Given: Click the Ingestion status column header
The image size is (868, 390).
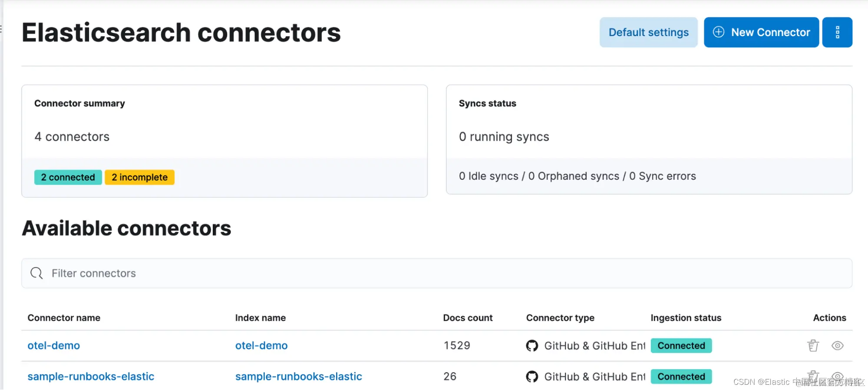Looking at the screenshot, I should [686, 318].
